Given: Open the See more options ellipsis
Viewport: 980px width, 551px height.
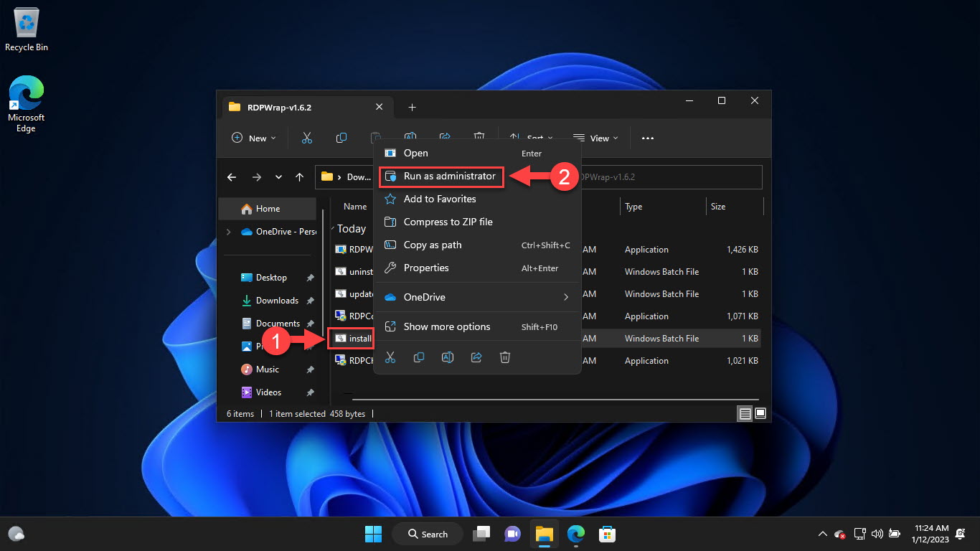Looking at the screenshot, I should pyautogui.click(x=648, y=138).
